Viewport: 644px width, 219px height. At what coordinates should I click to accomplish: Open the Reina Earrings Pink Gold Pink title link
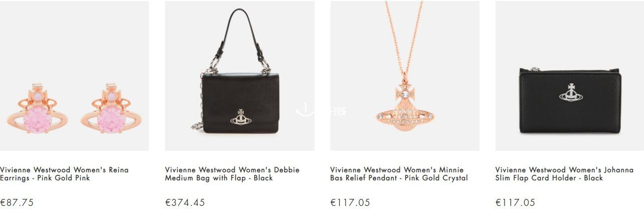coord(64,174)
